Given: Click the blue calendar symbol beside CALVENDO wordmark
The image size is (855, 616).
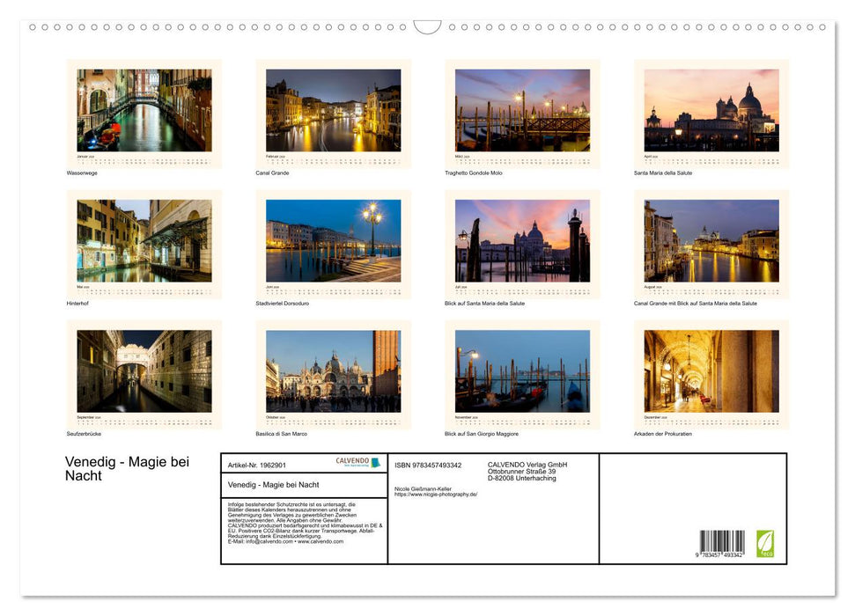Looking at the screenshot, I should [x=374, y=464].
